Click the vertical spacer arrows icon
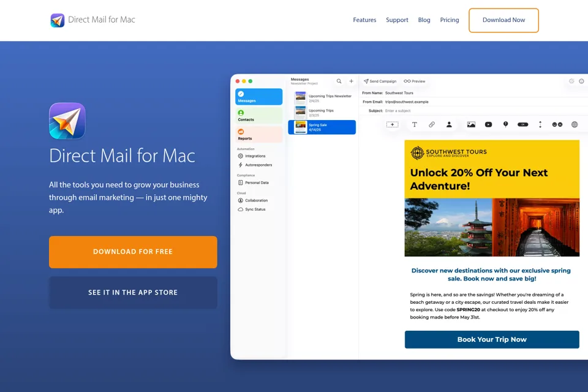 coord(540,124)
